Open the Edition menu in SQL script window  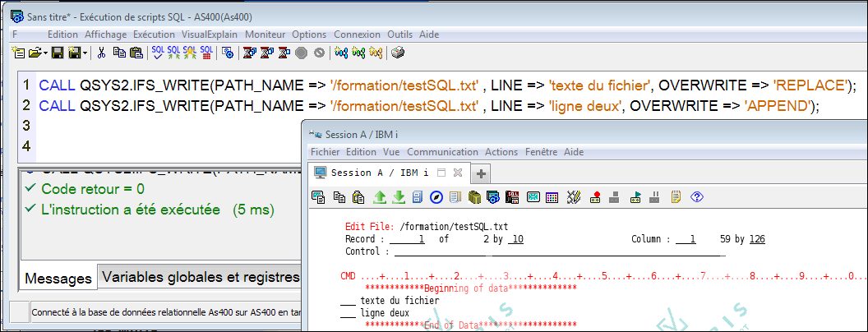62,35
